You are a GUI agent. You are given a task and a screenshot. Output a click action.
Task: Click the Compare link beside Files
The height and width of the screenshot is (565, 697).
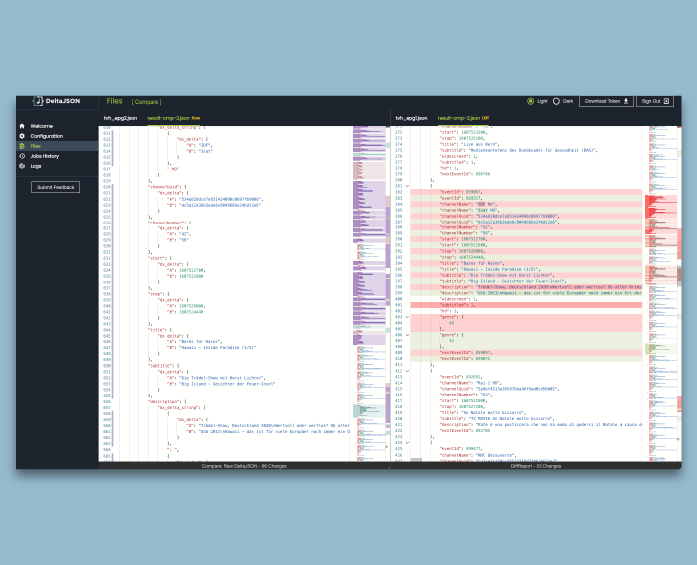147,102
